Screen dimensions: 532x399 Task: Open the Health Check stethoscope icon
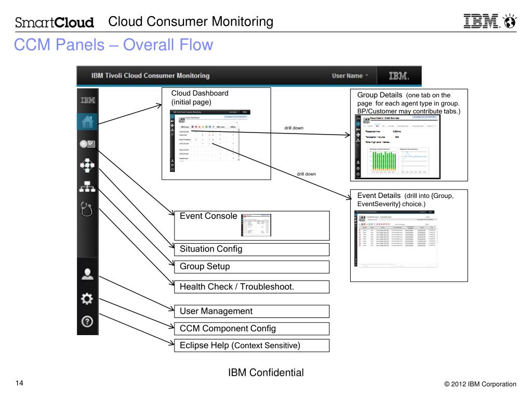(x=87, y=209)
